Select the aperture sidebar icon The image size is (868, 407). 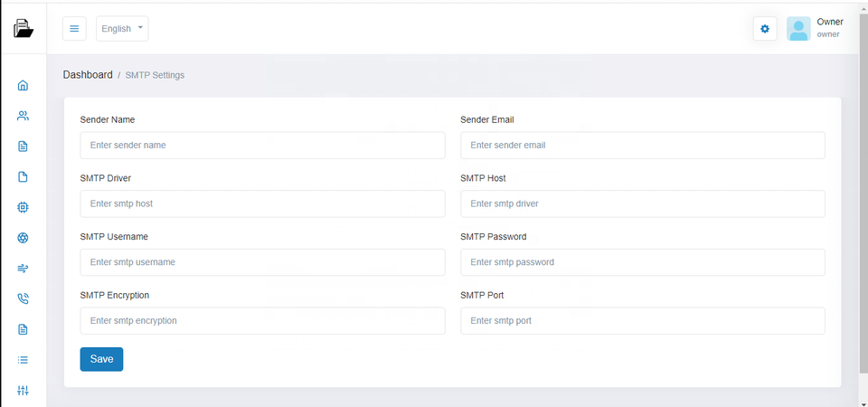[x=24, y=238]
